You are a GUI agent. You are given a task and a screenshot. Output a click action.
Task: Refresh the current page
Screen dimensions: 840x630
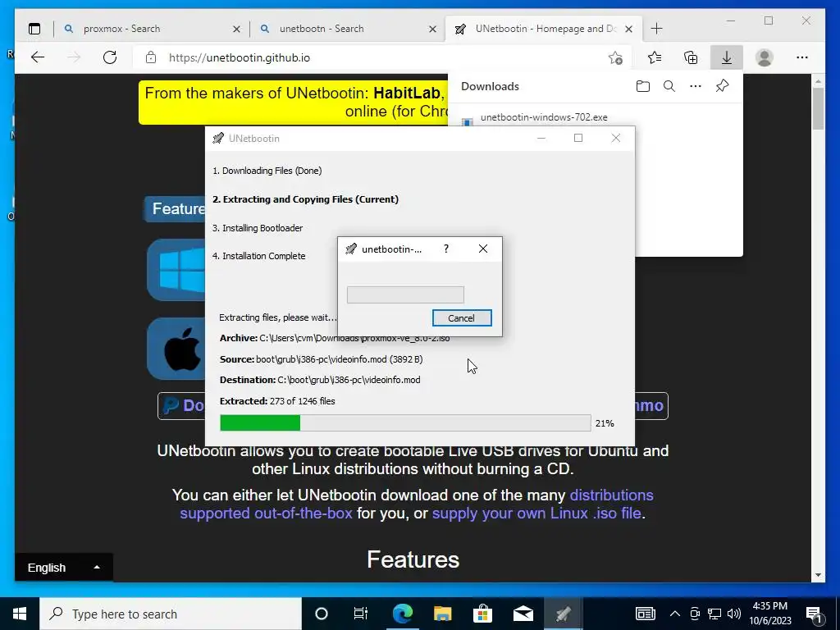110,57
